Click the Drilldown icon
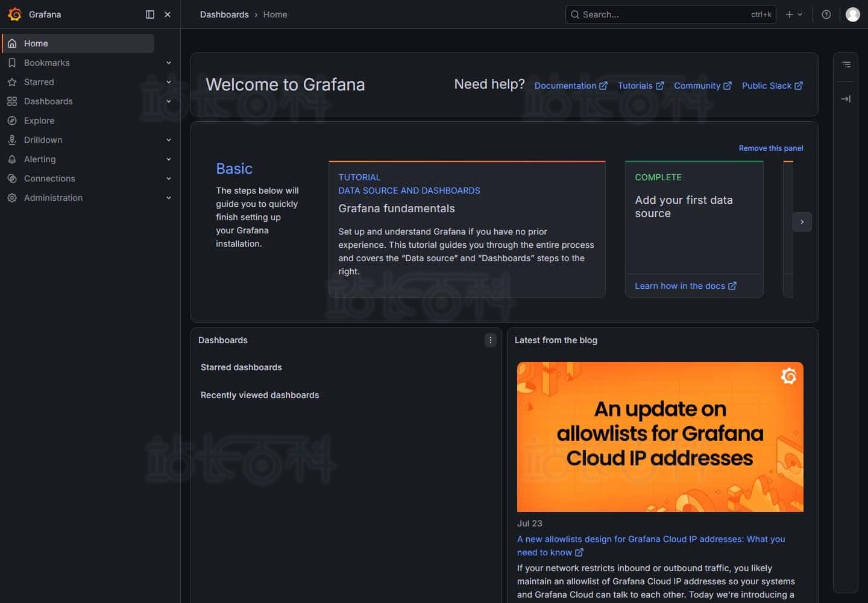The height and width of the screenshot is (603, 868). point(12,140)
